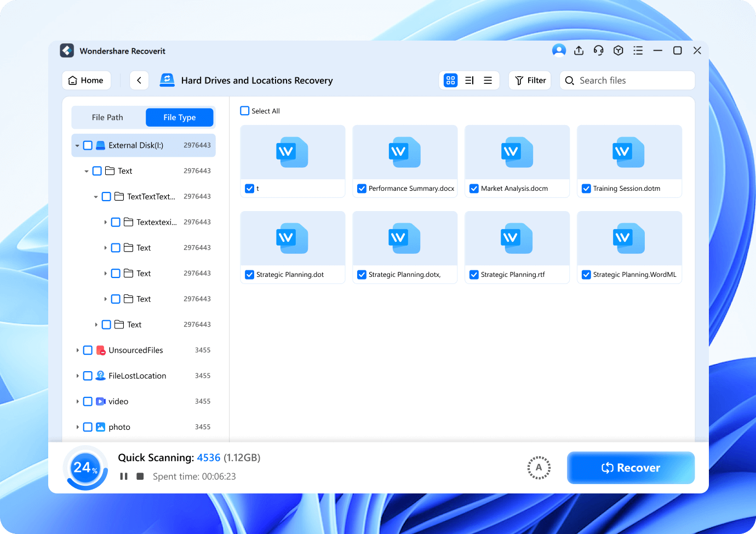Open Strategic Planning.dotx thumbnail
Viewport: 756px width, 534px height.
(405, 238)
